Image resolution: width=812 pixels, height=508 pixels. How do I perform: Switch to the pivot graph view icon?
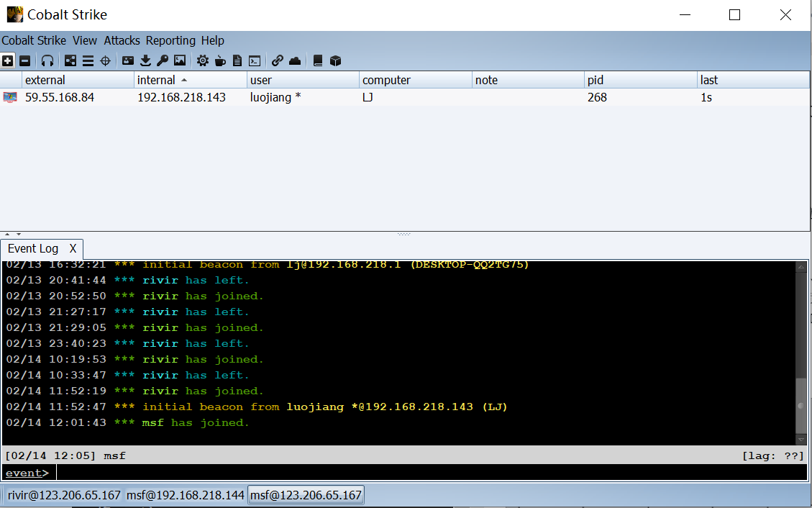70,60
